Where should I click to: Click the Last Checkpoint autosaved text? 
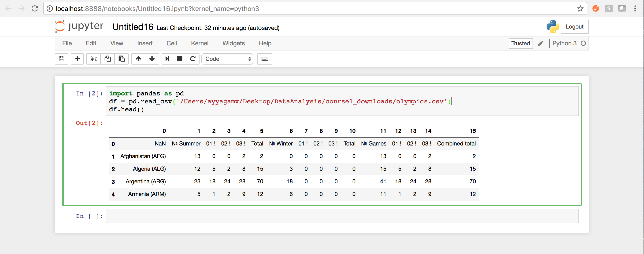click(x=218, y=28)
